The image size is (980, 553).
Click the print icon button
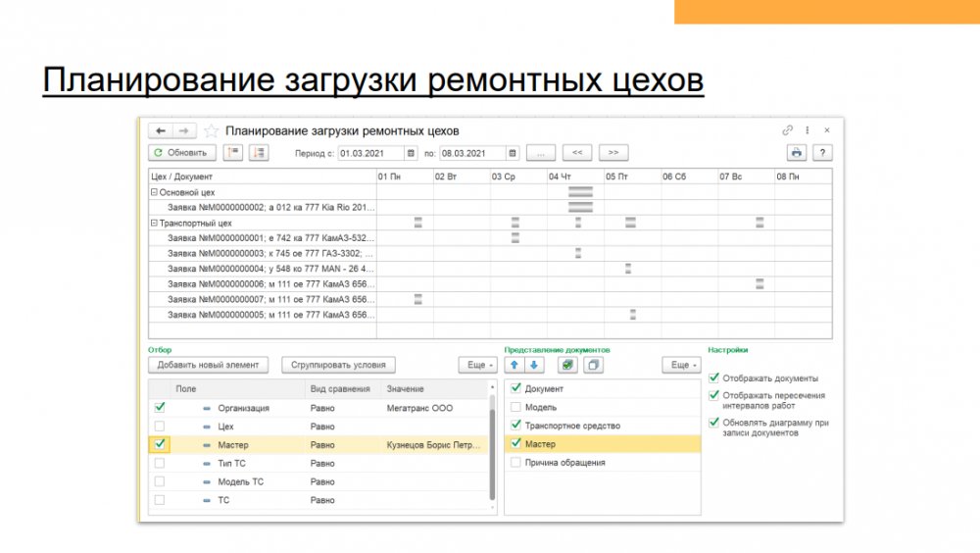click(797, 152)
